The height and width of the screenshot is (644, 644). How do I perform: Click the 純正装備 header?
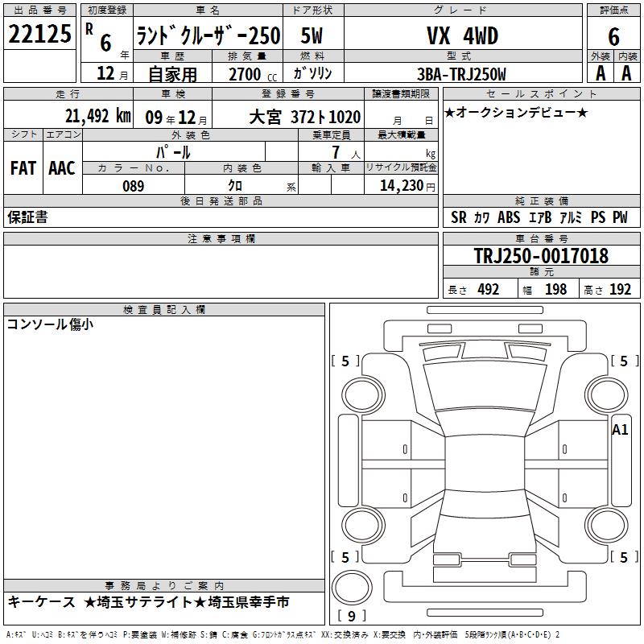(x=541, y=200)
